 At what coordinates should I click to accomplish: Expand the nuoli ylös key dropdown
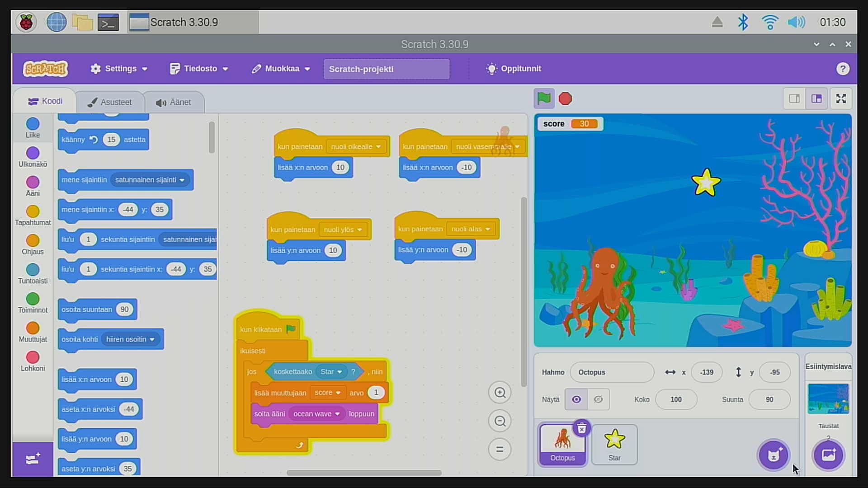pyautogui.click(x=343, y=230)
